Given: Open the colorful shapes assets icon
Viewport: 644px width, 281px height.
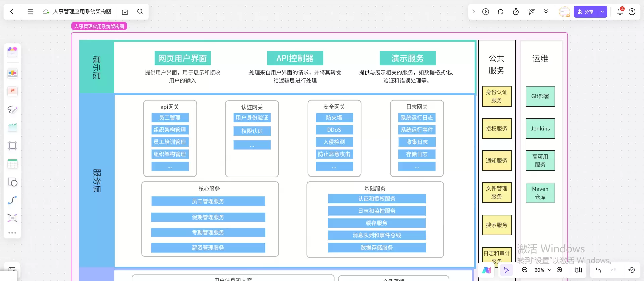Looking at the screenshot, I should (x=12, y=73).
